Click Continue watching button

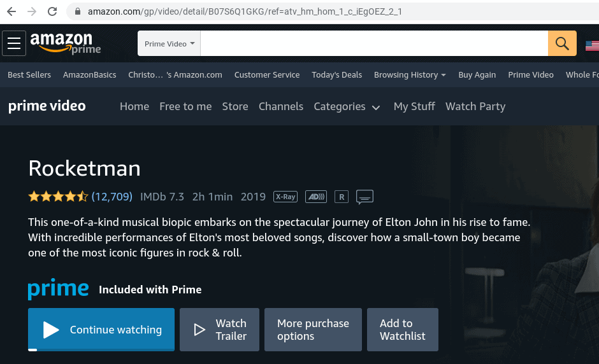101,330
